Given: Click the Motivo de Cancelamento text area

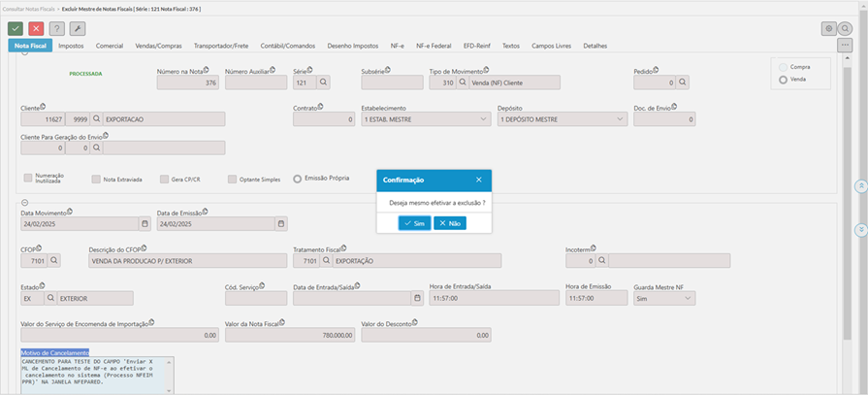Looking at the screenshot, I should point(97,375).
